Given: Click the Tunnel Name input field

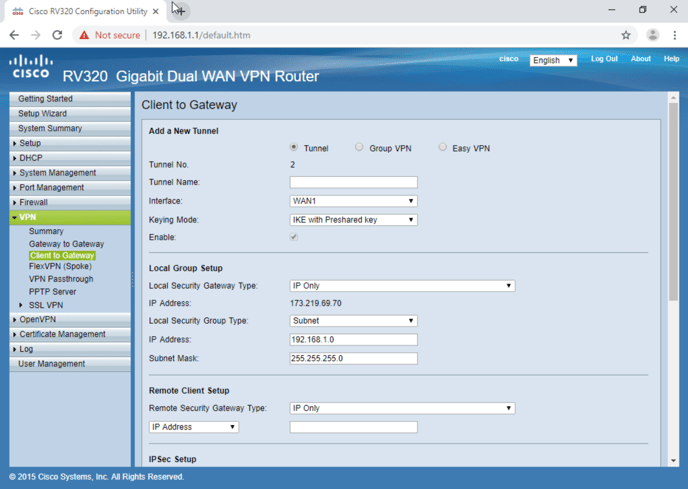Looking at the screenshot, I should click(x=353, y=183).
